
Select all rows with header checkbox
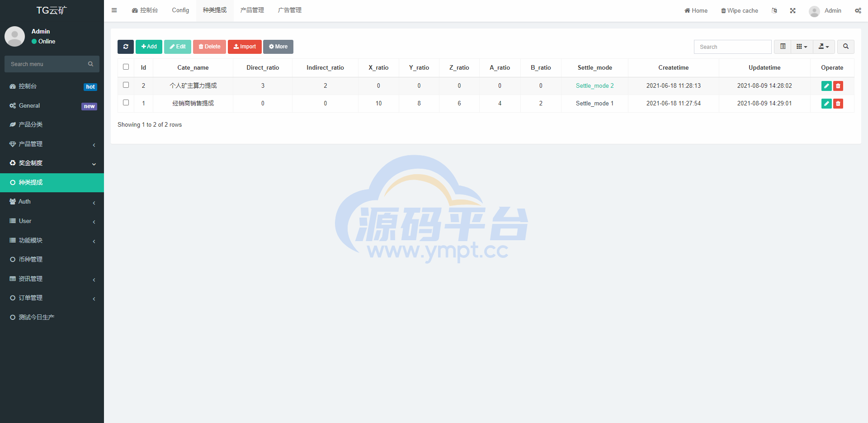click(126, 67)
